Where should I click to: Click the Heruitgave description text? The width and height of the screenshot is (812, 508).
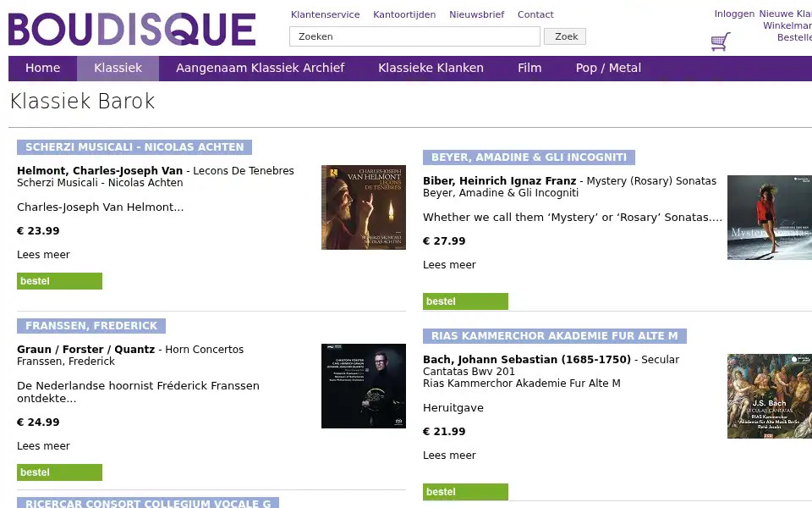click(453, 408)
